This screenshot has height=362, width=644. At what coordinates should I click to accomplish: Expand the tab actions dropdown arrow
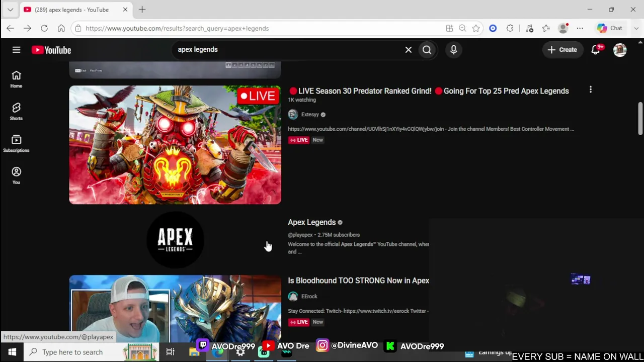pos(10,10)
